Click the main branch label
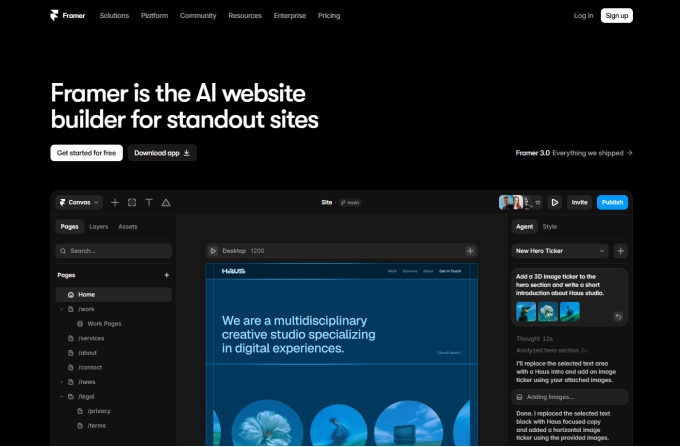 click(x=350, y=202)
